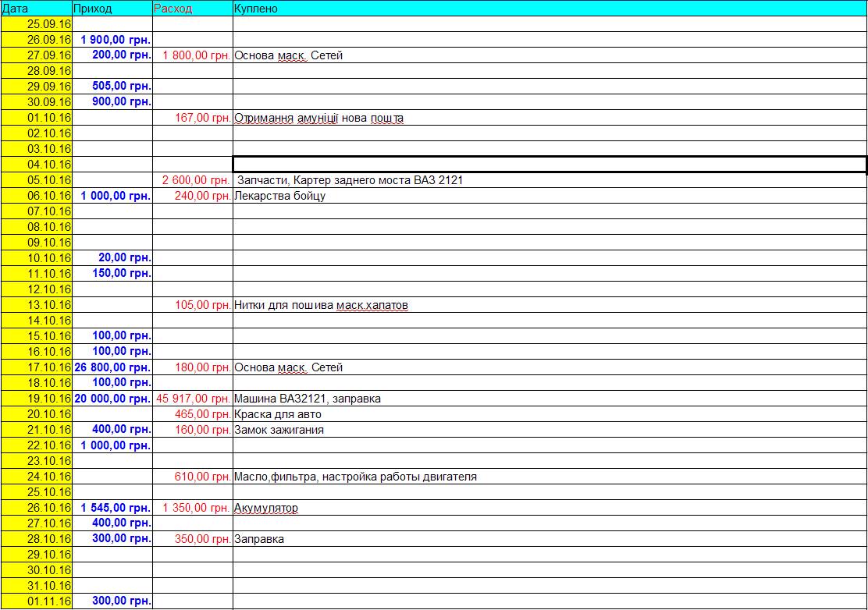This screenshot has width=868, height=610.
Task: Select the "Приход" header cell
Action: (x=112, y=9)
